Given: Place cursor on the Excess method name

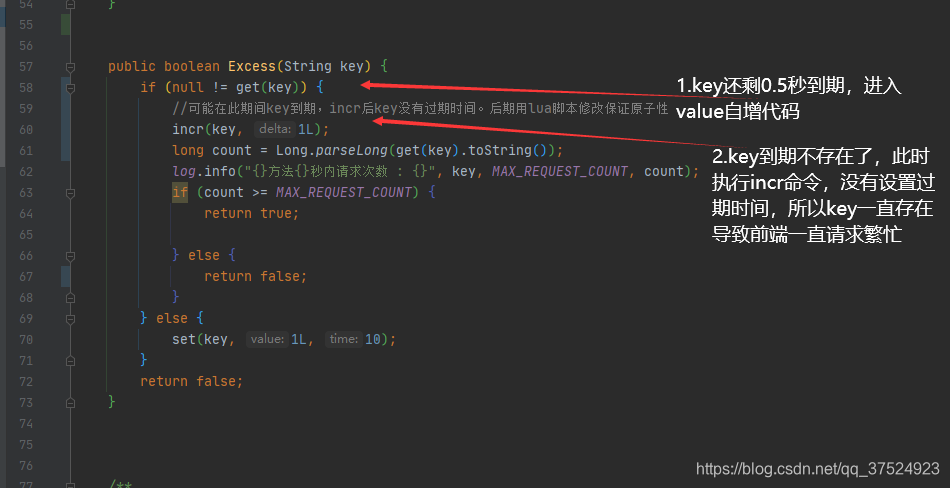Looking at the screenshot, I should (251, 66).
